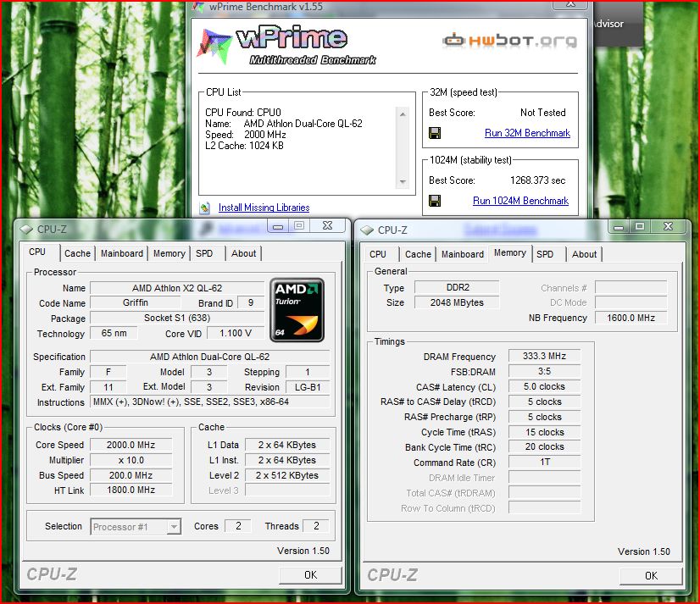Click the Bank Cycle Time value 20 clocks

tap(544, 447)
